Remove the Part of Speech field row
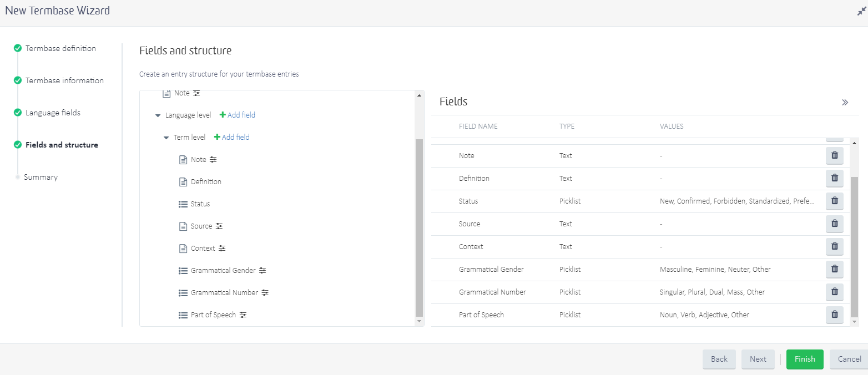Image resolution: width=868 pixels, height=375 pixels. pyautogui.click(x=834, y=315)
